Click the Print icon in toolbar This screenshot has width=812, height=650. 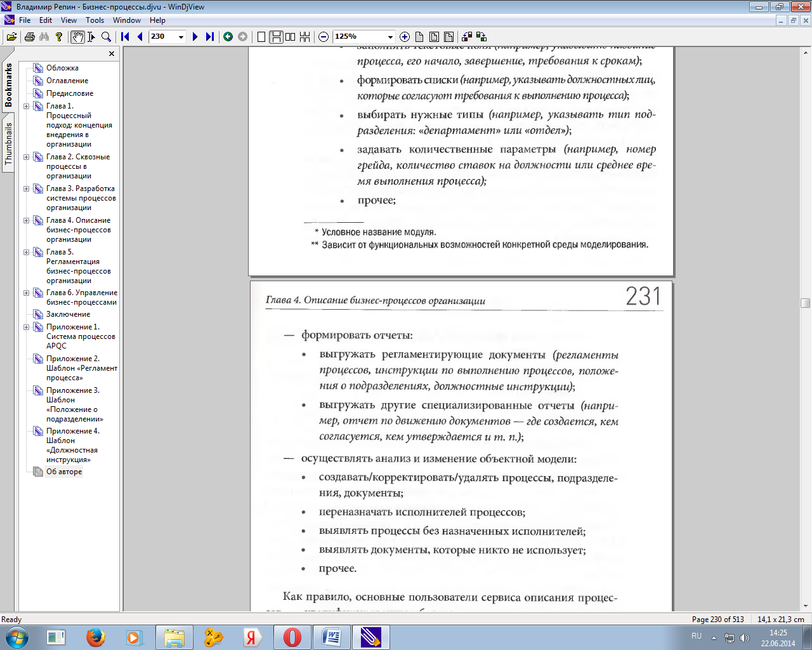pyautogui.click(x=29, y=37)
